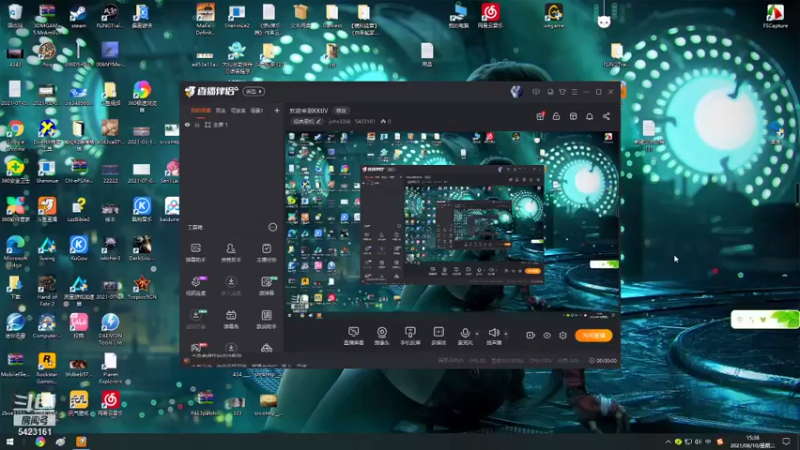Click the share icon in header
The width and height of the screenshot is (800, 450).
point(606,116)
